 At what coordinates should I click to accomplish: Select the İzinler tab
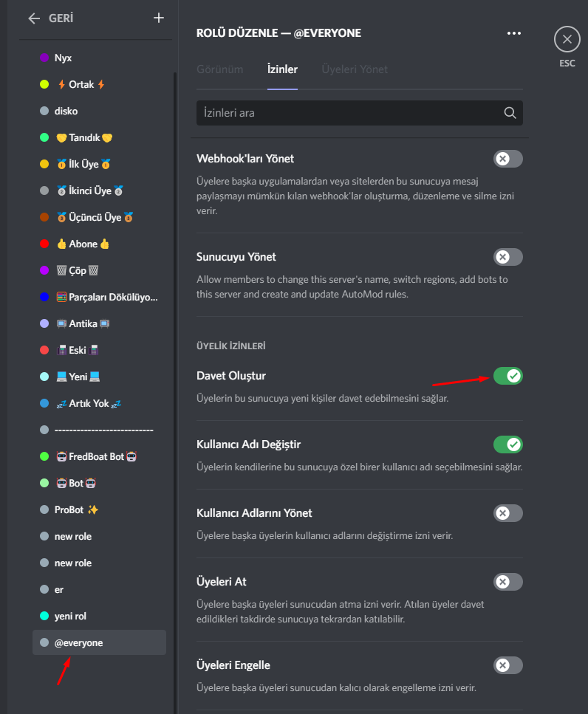click(x=282, y=69)
